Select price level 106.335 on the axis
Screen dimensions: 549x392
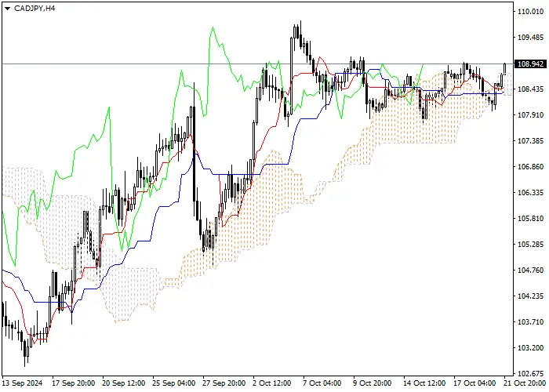(x=530, y=193)
